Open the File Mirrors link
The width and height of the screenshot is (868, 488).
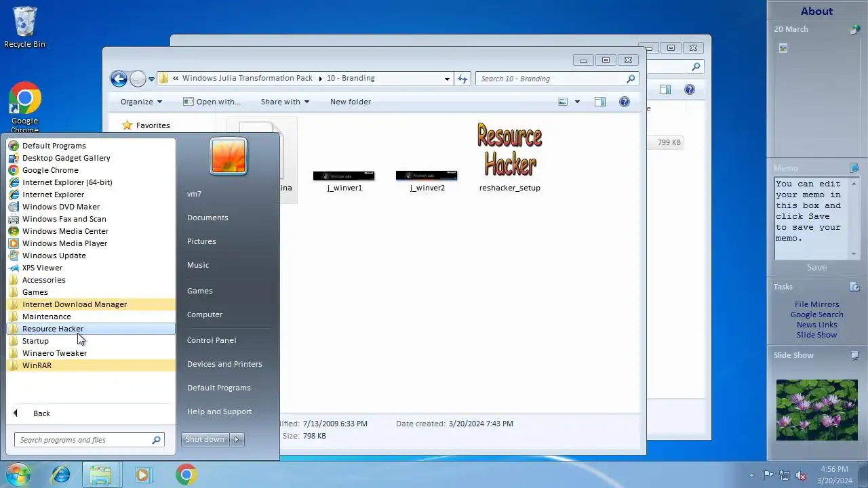(x=816, y=304)
